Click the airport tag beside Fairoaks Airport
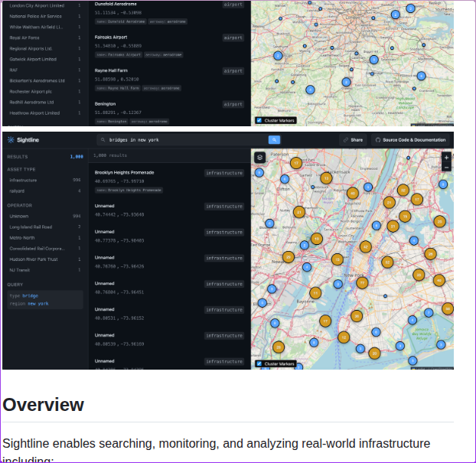This screenshot has width=476, height=463. click(x=233, y=37)
